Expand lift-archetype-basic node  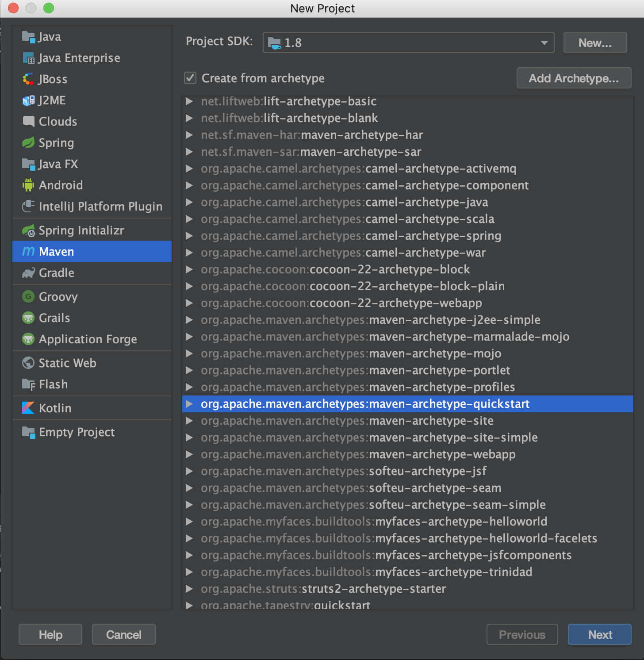pyautogui.click(x=189, y=101)
